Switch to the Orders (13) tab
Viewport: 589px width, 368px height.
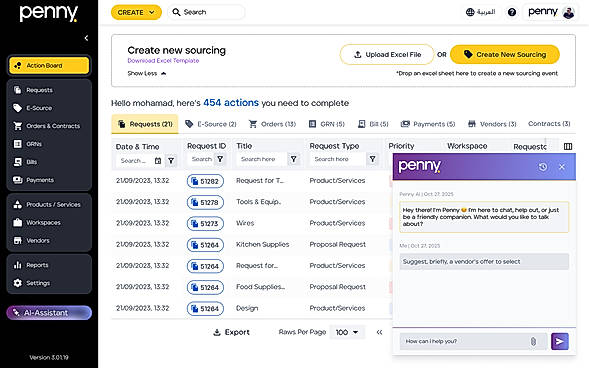[272, 124]
